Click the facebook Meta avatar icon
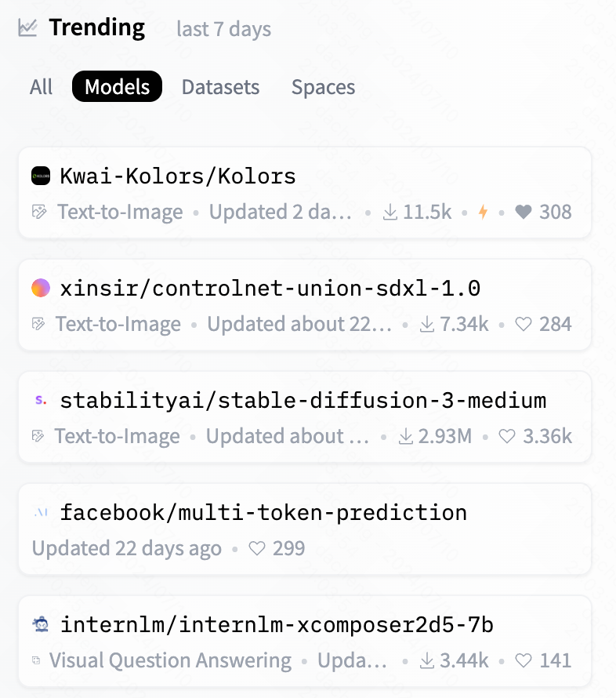Screen dimensions: 616x698 [41, 513]
